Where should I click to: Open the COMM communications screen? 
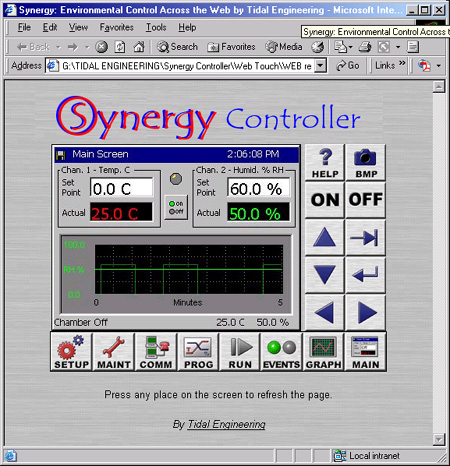[156, 352]
